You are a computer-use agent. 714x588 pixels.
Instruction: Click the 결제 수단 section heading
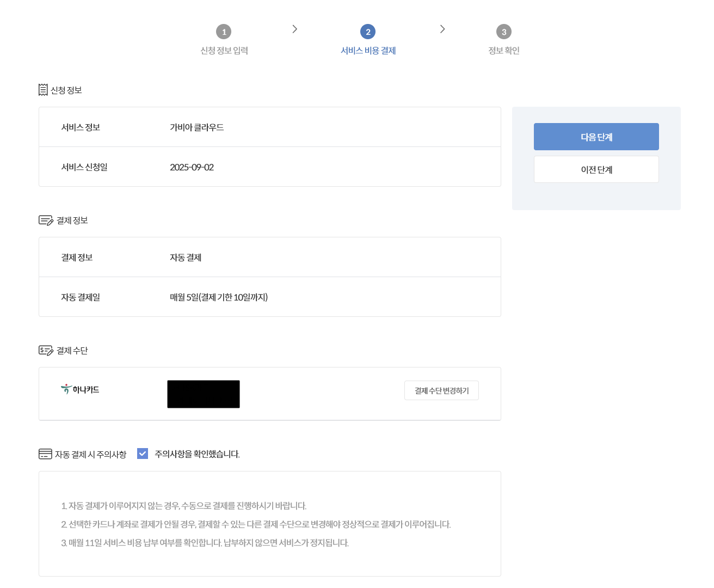coord(72,351)
